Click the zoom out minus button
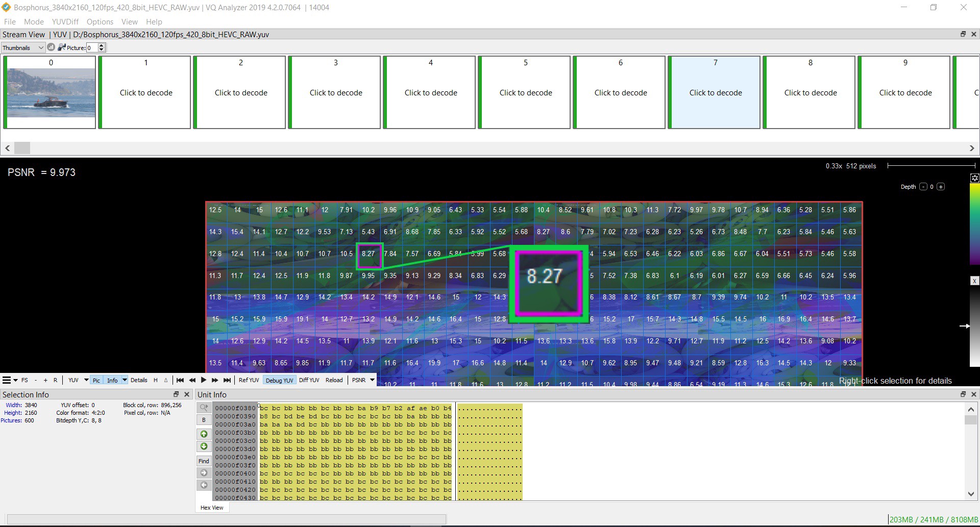Screen dimensions: 980x527 tap(35, 380)
